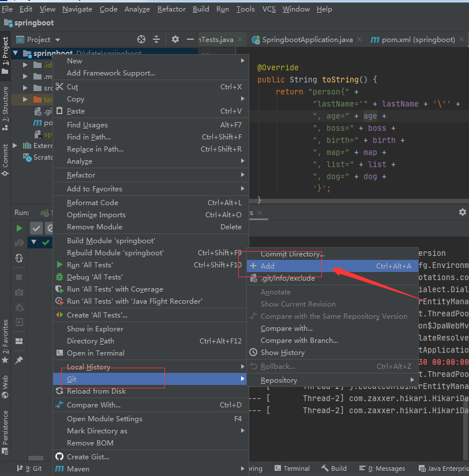Click the rerun failed tests icon
Screen dimensions: 469x476
(x=19, y=243)
